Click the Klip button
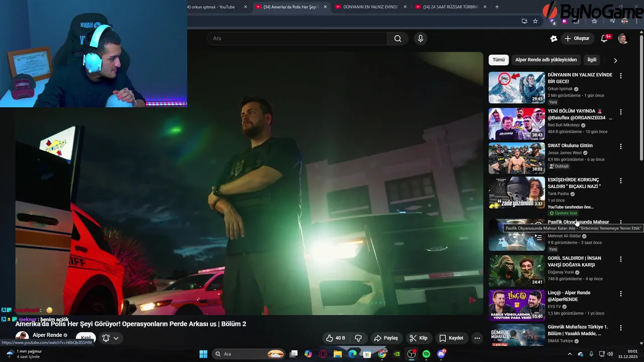644x362 pixels. [x=419, y=338]
